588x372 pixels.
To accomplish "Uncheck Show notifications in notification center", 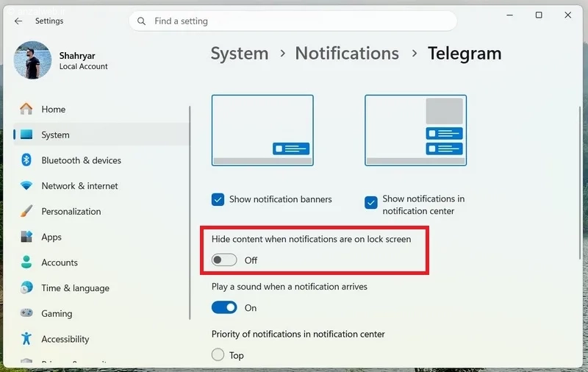I will pos(371,202).
